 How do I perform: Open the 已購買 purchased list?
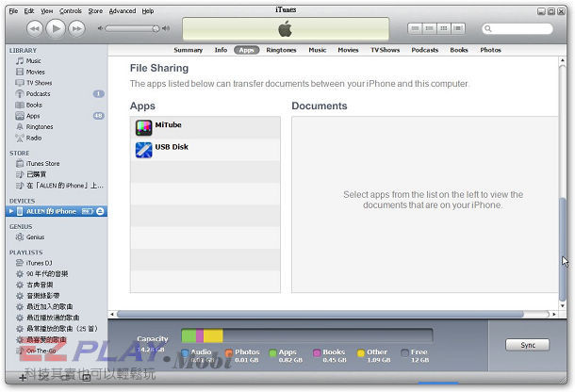click(57, 174)
